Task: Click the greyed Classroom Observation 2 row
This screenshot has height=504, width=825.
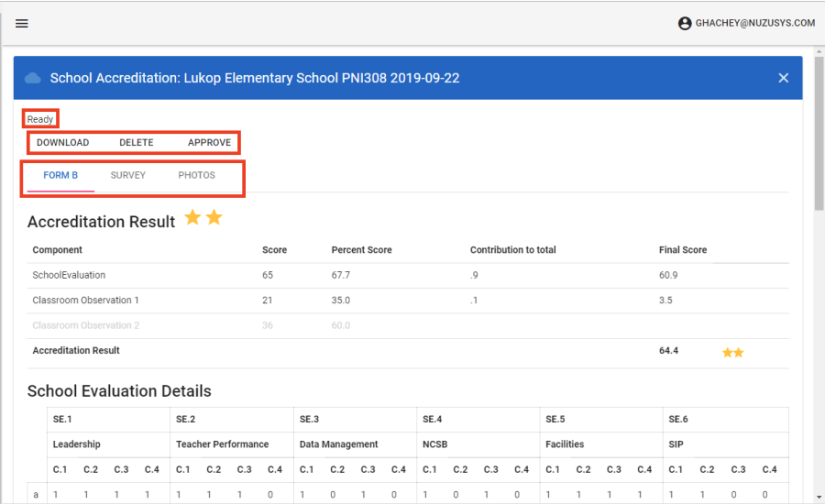Action: [85, 325]
